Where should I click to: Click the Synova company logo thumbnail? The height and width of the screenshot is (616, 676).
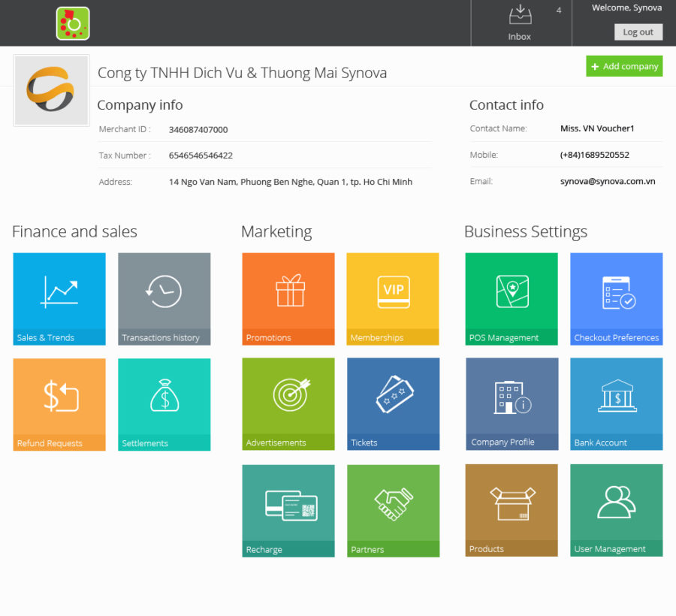51,91
